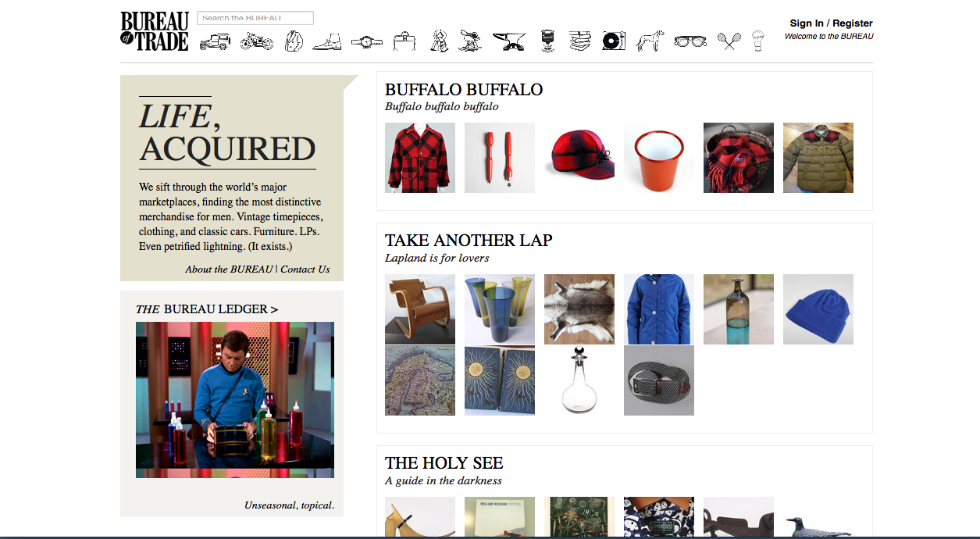Open the vintage car category icon
This screenshot has height=539, width=980.
[x=215, y=42]
